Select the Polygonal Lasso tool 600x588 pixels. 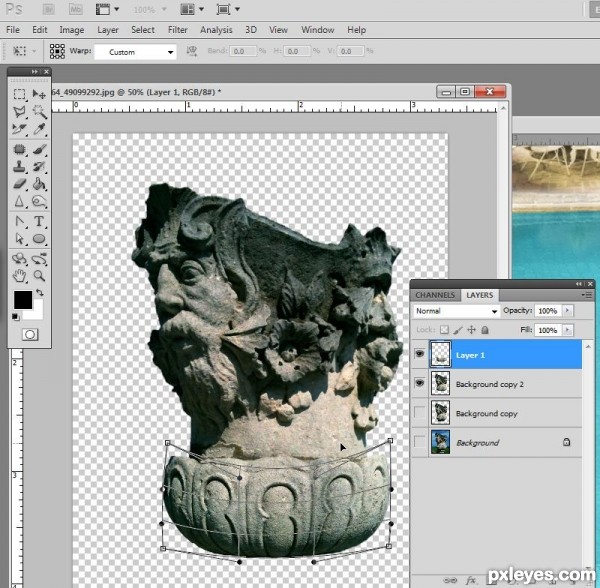pos(19,112)
